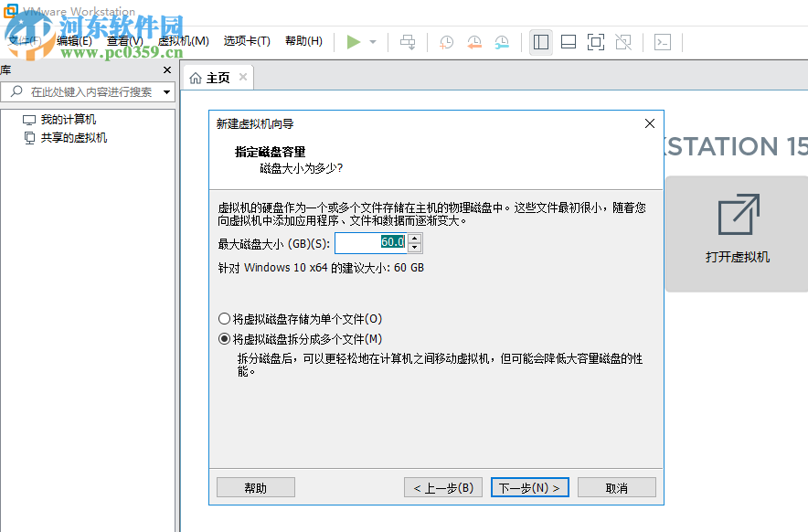Click the full screen mode icon
The height and width of the screenshot is (532, 808).
pyautogui.click(x=596, y=41)
